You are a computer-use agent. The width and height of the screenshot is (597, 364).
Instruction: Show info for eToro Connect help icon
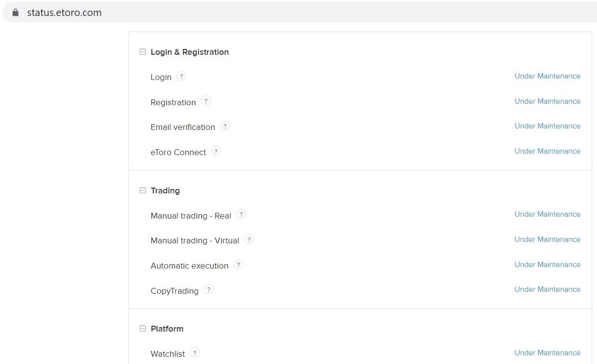tap(216, 151)
